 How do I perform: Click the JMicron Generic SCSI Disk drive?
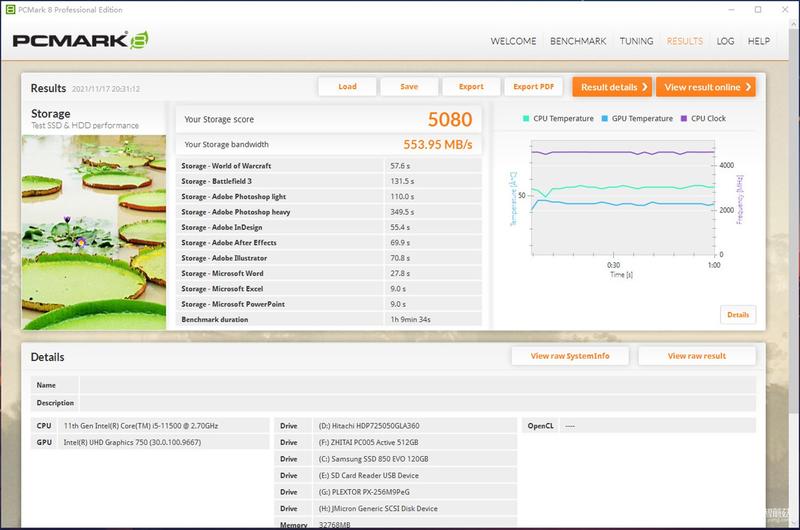(x=414, y=509)
